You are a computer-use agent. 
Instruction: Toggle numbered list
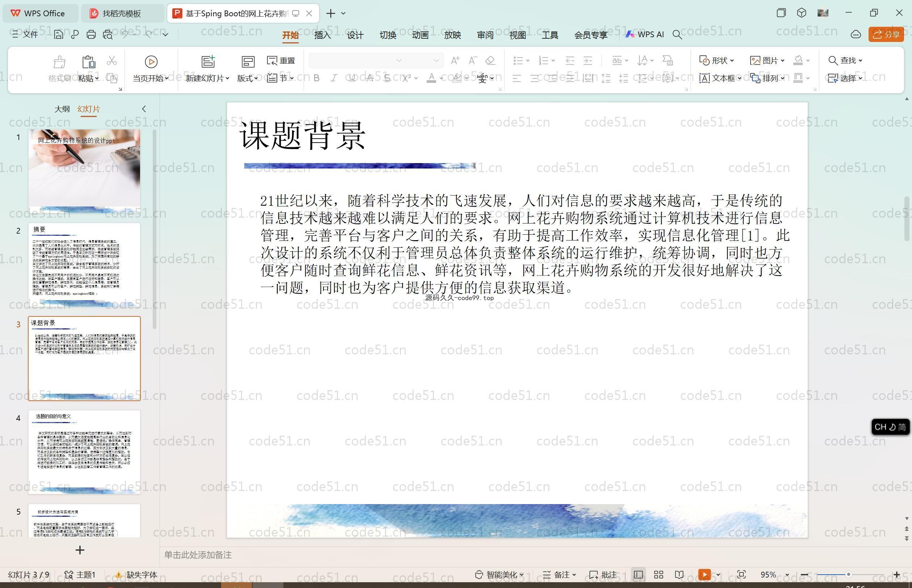[543, 60]
